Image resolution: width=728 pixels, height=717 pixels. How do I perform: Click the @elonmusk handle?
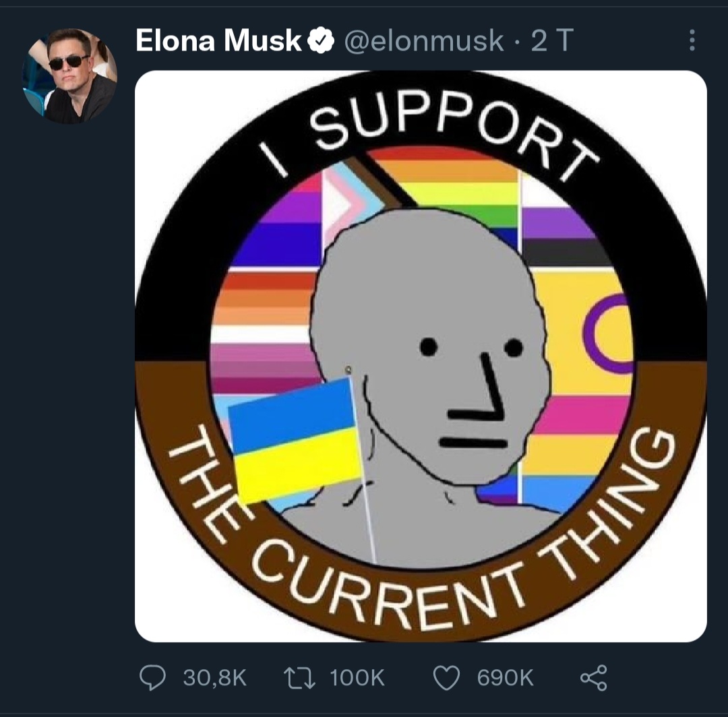(x=424, y=42)
